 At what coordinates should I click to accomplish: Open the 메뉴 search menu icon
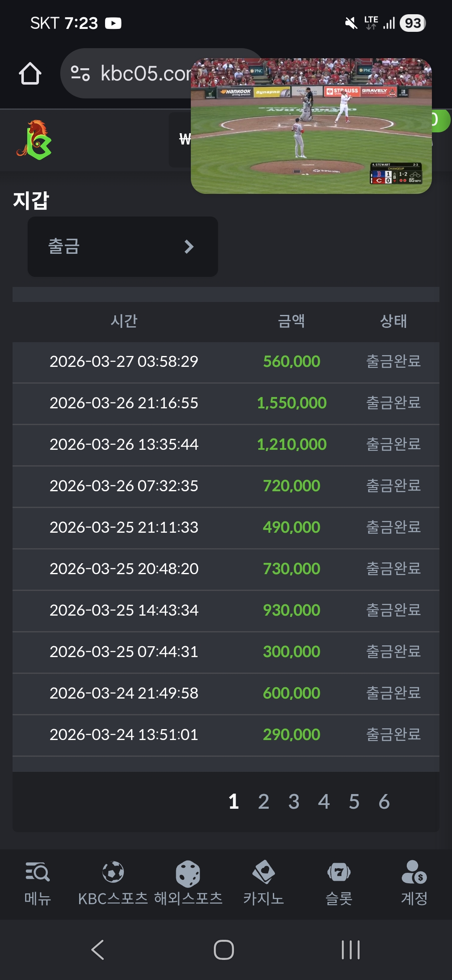(38, 873)
